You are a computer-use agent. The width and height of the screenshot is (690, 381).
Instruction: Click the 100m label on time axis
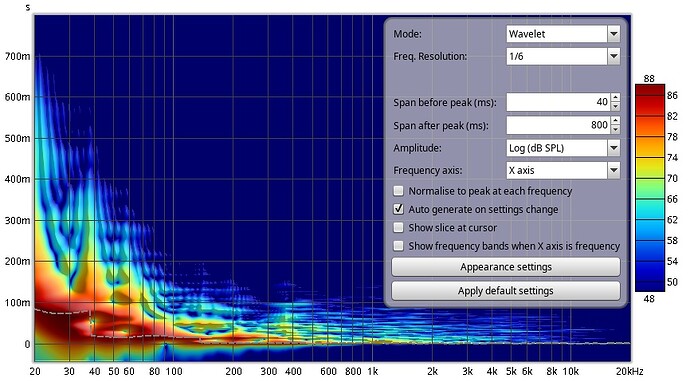point(18,303)
